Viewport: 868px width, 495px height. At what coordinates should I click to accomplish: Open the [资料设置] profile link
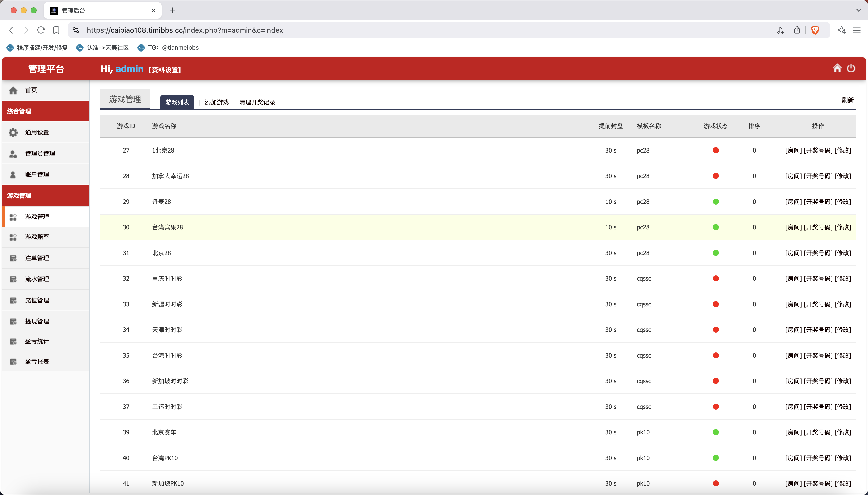[165, 70]
